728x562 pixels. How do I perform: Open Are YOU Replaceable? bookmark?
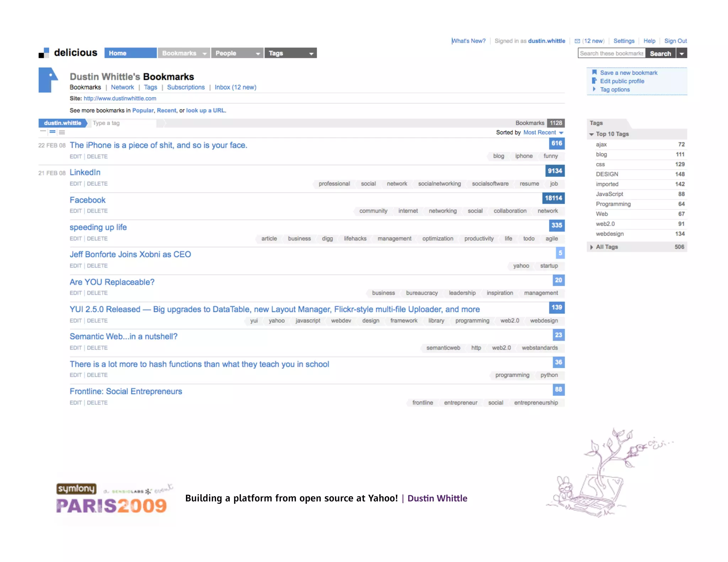coord(112,282)
